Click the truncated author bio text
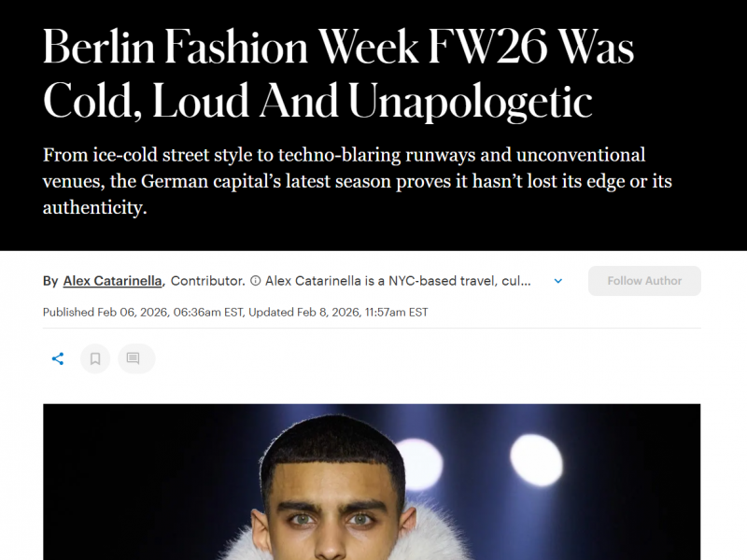Viewport: 747px width, 560px height. pyautogui.click(x=398, y=281)
